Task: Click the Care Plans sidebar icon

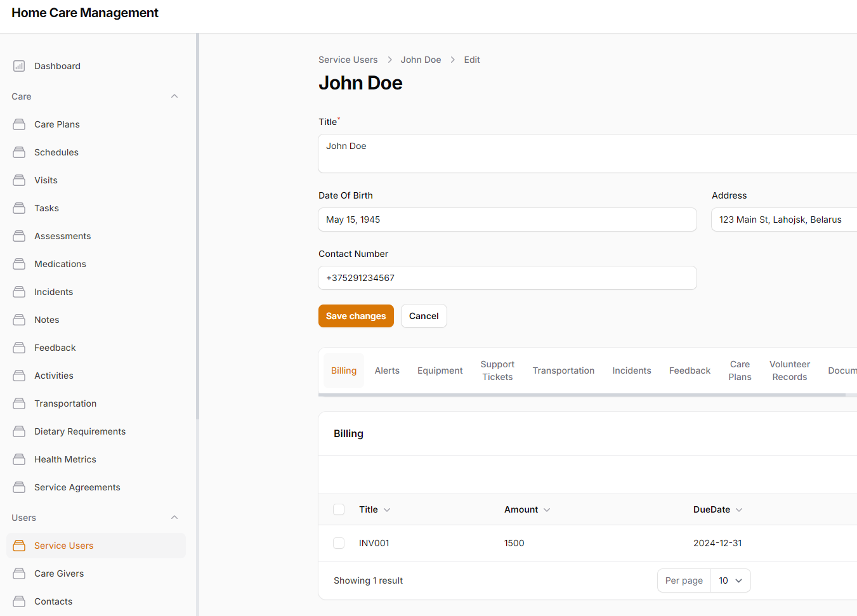Action: (x=20, y=124)
